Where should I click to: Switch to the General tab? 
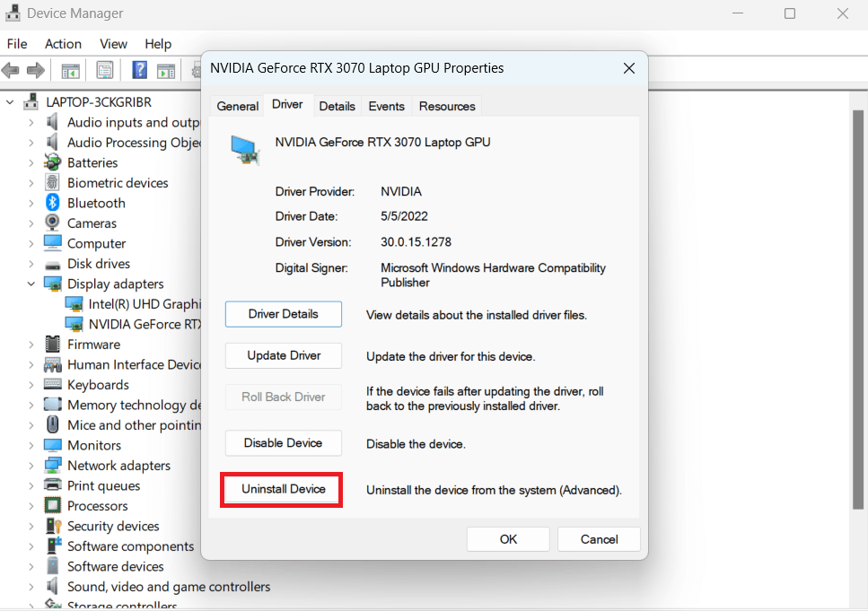238,106
